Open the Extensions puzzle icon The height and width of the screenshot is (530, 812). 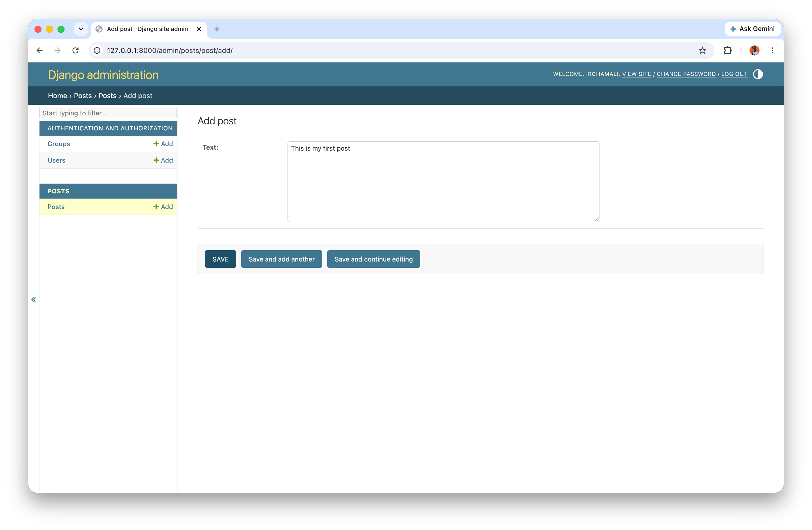[727, 50]
